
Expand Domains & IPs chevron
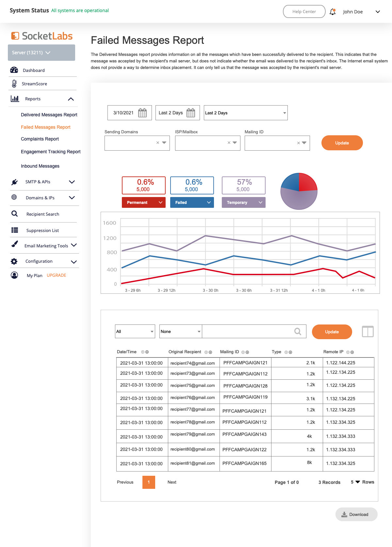point(72,198)
